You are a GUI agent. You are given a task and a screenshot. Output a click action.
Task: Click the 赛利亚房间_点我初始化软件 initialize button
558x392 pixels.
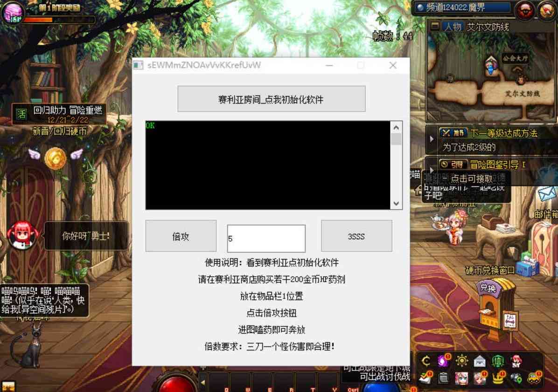[272, 99]
